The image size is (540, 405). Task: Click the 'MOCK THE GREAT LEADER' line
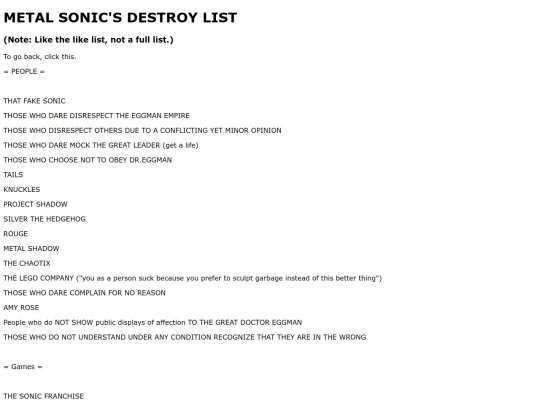point(101,145)
